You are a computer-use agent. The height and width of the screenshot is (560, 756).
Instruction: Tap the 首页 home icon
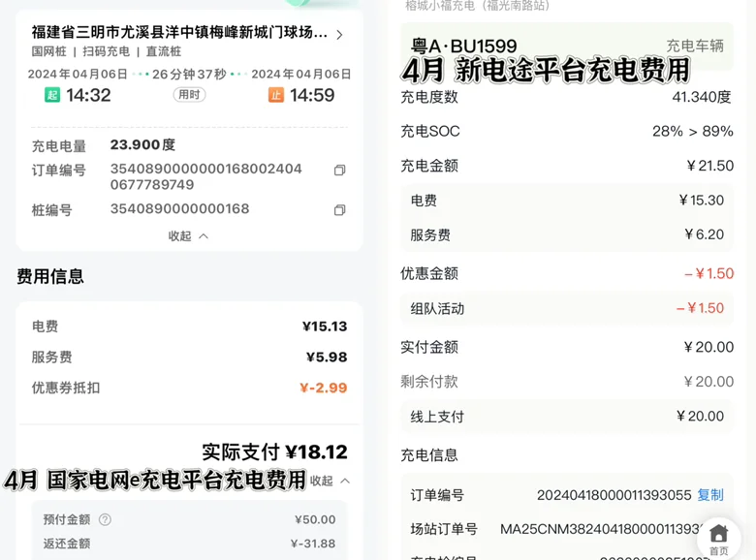click(x=718, y=538)
